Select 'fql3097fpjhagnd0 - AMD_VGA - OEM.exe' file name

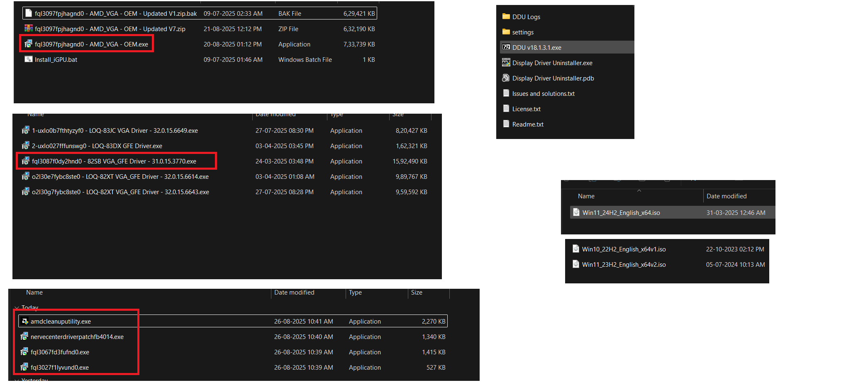click(x=91, y=44)
